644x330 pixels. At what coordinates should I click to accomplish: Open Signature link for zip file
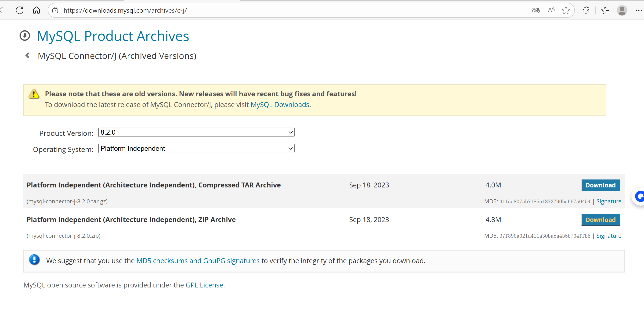pos(608,236)
